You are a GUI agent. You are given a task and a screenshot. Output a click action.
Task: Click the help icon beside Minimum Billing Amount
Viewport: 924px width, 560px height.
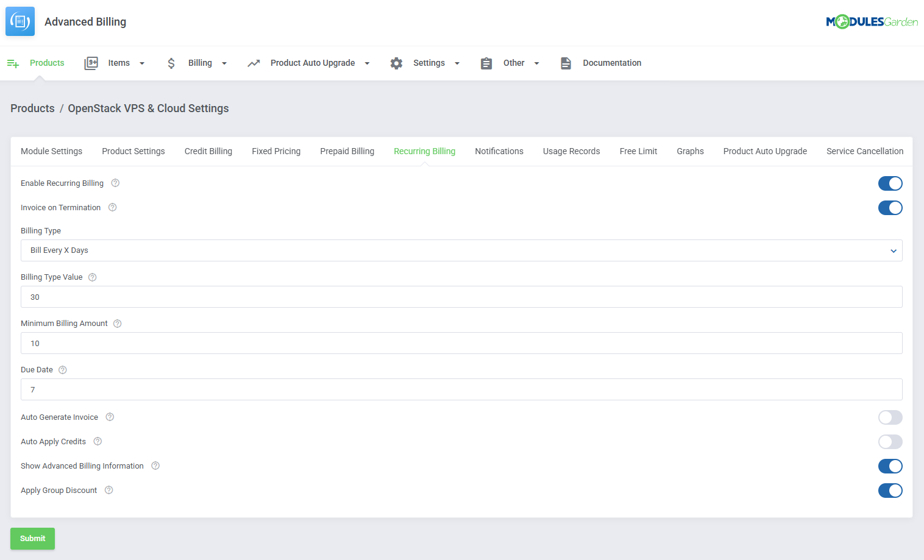[117, 323]
